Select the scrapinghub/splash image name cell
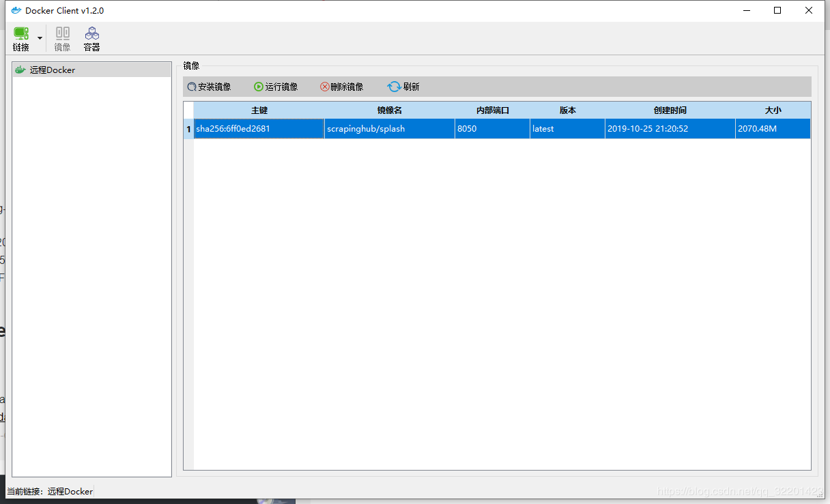This screenshot has height=504, width=830. [x=390, y=128]
